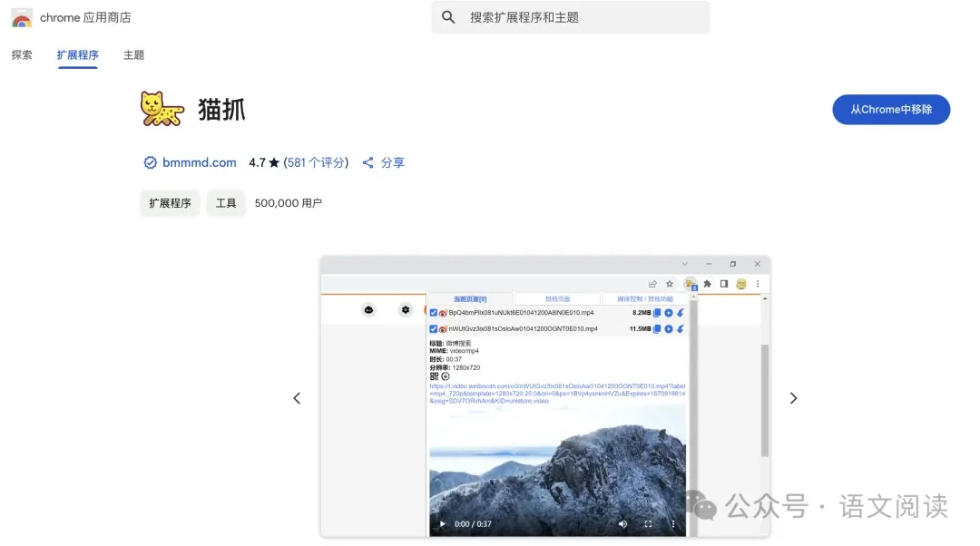Viewport: 980px width, 546px height.
Task: Advance the carousel with the right chevron
Action: [x=793, y=398]
